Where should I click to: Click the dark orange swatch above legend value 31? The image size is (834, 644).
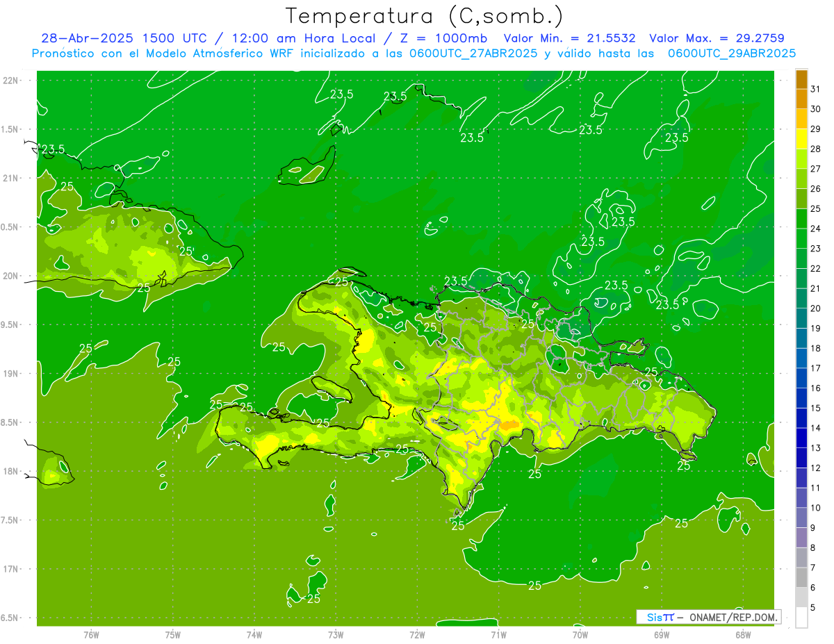point(801,79)
